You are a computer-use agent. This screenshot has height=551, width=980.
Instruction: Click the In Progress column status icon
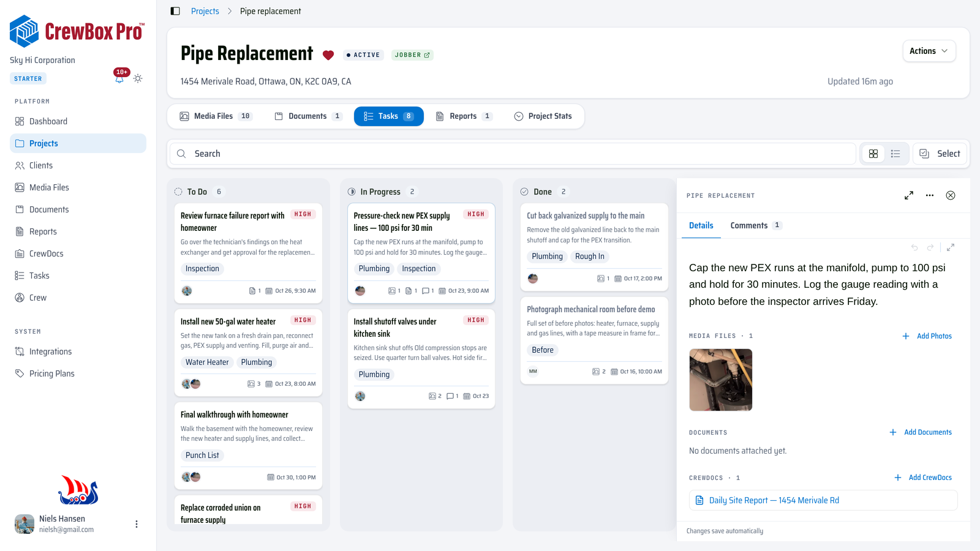click(352, 192)
